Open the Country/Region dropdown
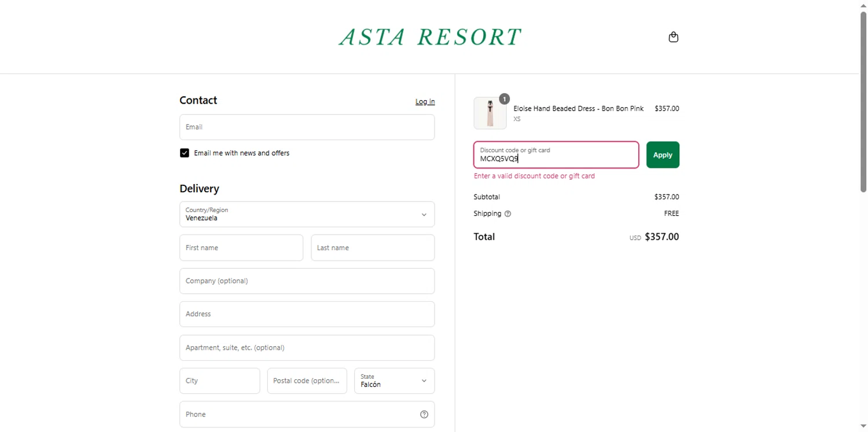Screen dimensions: 868x432 coord(307,214)
